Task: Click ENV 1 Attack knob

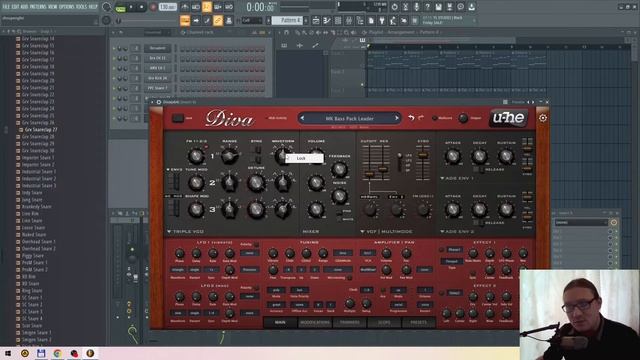Action: (453, 156)
